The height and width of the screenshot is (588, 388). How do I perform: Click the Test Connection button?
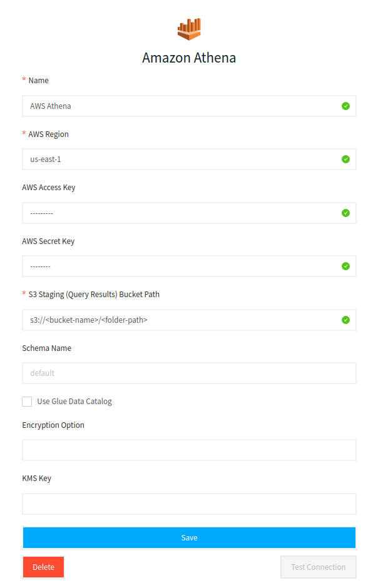(318, 567)
